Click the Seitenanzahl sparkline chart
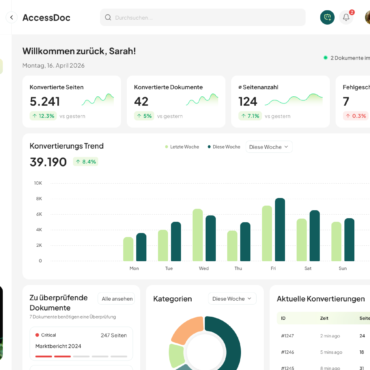This screenshot has height=370, width=370. 294,99
